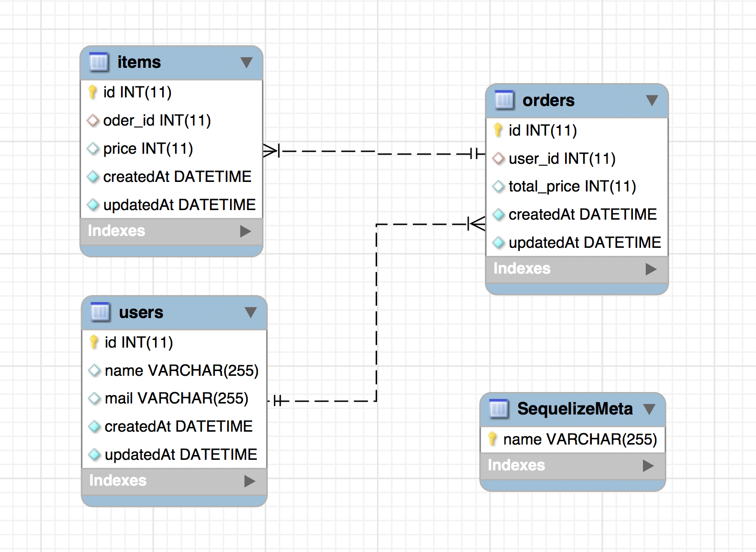This screenshot has height=552, width=756.
Task: Click diamond icon beside users name column
Action: coord(94,370)
